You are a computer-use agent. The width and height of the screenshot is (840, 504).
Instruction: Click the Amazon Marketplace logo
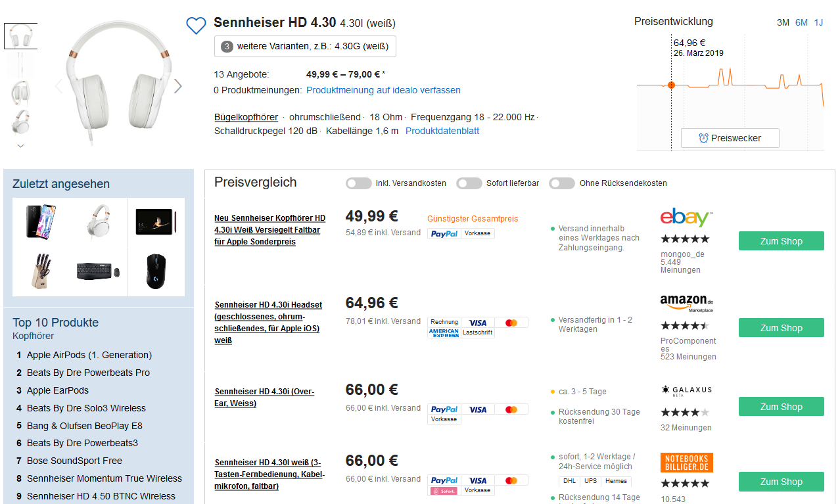tap(686, 302)
